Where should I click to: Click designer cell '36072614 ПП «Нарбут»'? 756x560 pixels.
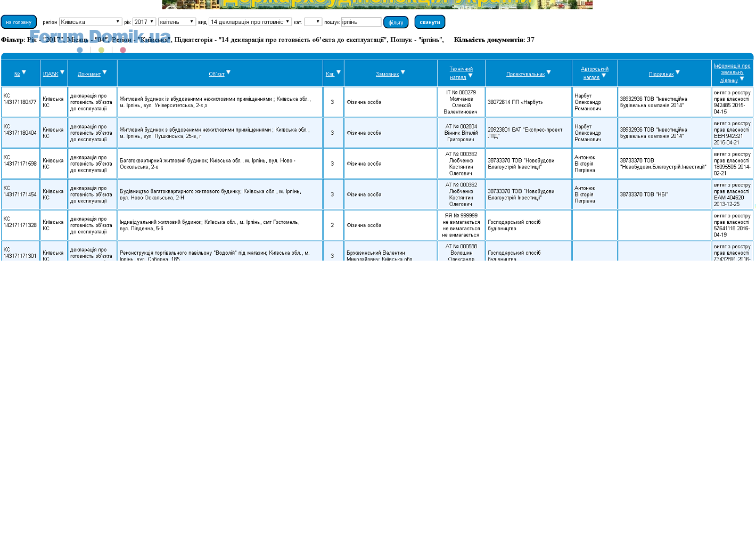(x=529, y=102)
